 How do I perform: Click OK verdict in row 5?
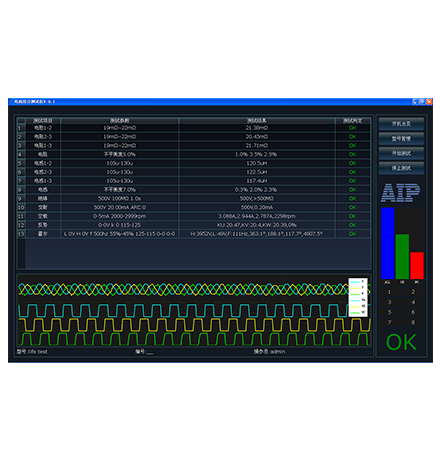coord(352,163)
